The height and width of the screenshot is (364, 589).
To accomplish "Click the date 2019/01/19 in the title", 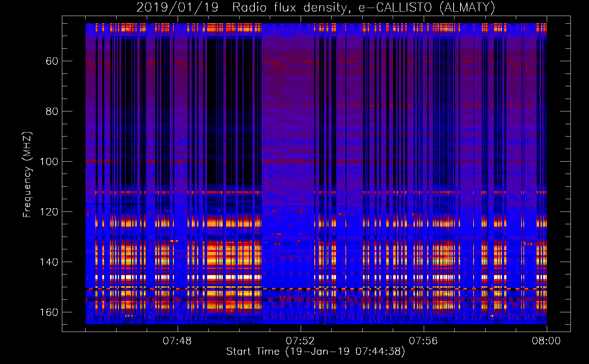I will point(177,7).
